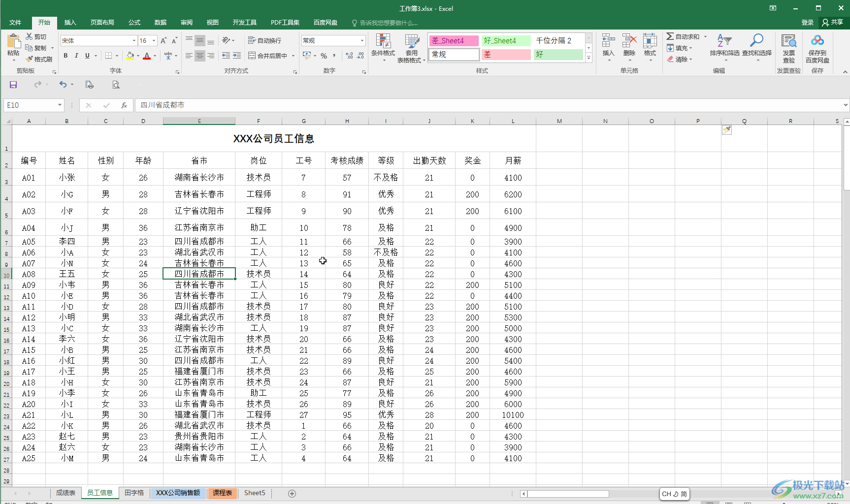
Task: Increase font size with the larger A
Action: coord(163,41)
